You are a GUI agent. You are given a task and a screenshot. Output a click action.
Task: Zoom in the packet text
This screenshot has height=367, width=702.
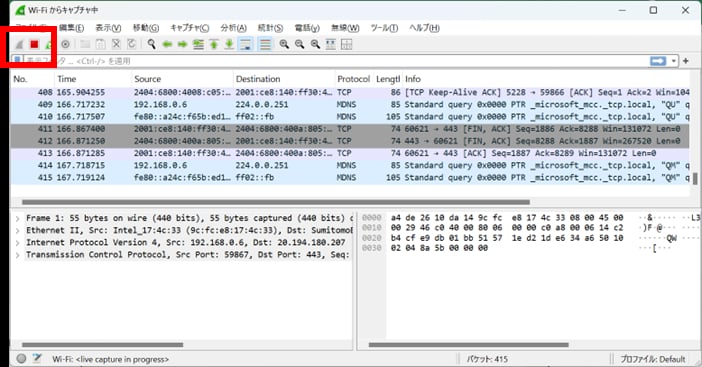pyautogui.click(x=284, y=44)
